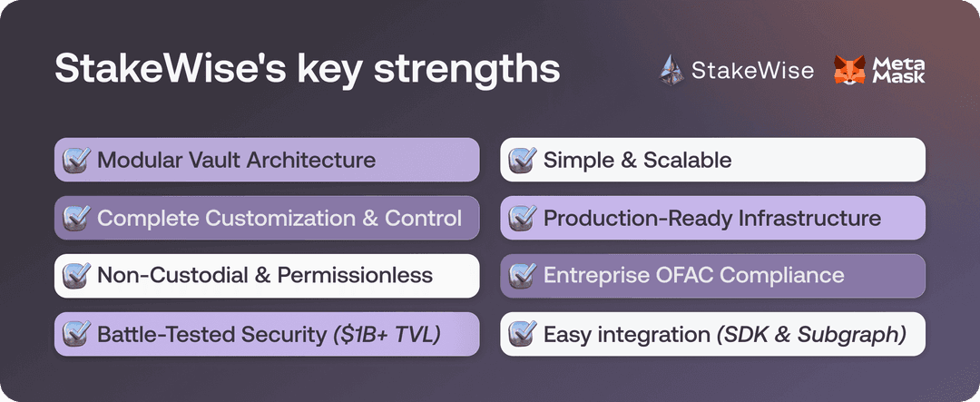The height and width of the screenshot is (402, 980).
Task: Click the checkmark icon next to Simple & Scalable
Action: 522,161
